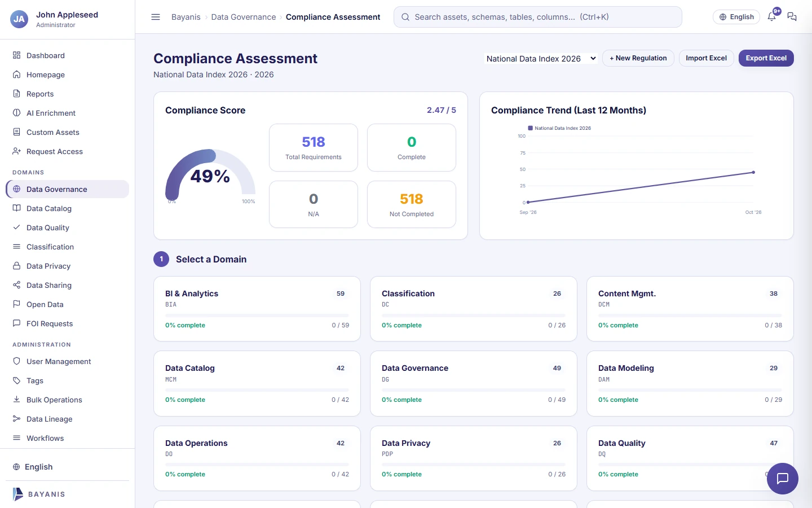Image resolution: width=812 pixels, height=508 pixels.
Task: Open the English language option in the sidebar footer
Action: click(68, 467)
